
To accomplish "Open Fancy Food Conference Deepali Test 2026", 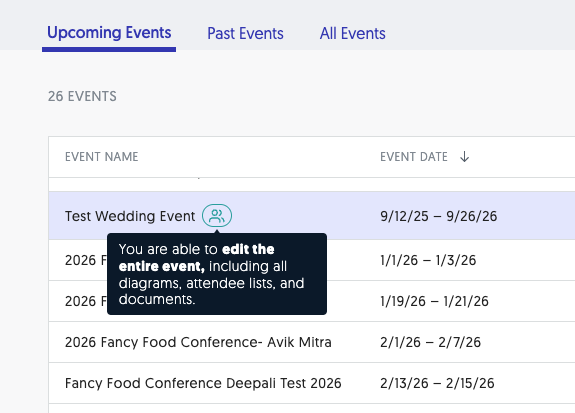I will [x=203, y=383].
